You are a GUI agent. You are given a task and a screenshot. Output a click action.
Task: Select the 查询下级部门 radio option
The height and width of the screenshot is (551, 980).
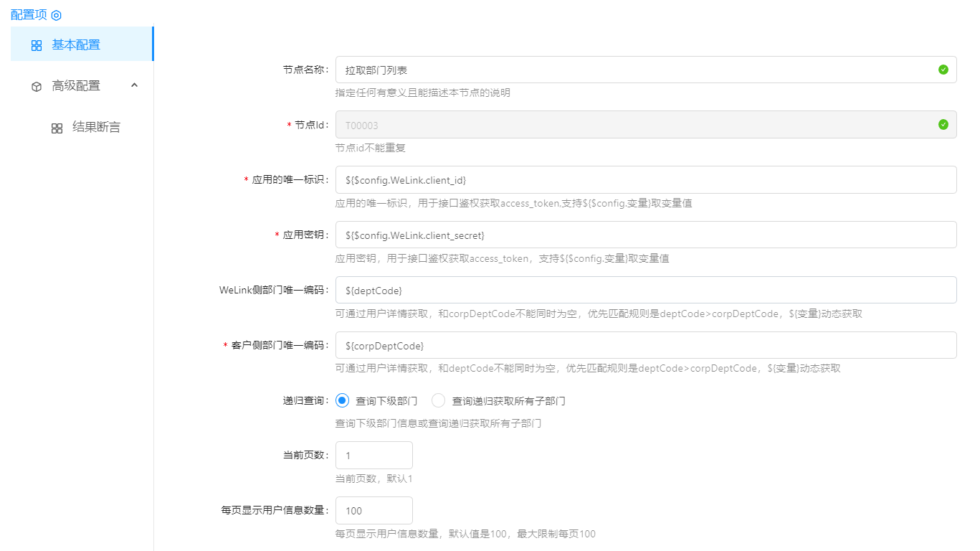pyautogui.click(x=342, y=400)
